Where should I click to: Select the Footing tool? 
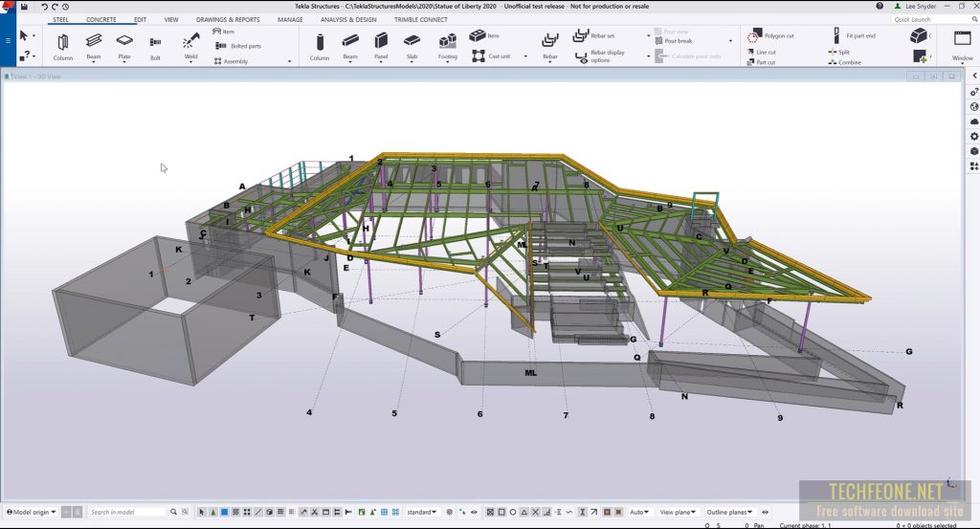[448, 47]
